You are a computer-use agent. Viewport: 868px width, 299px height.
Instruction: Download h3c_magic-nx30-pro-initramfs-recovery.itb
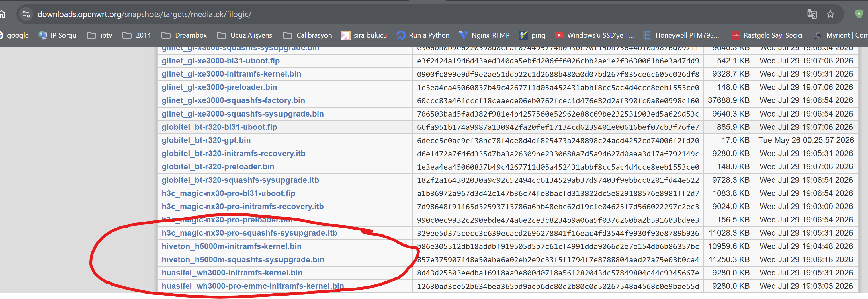point(243,206)
